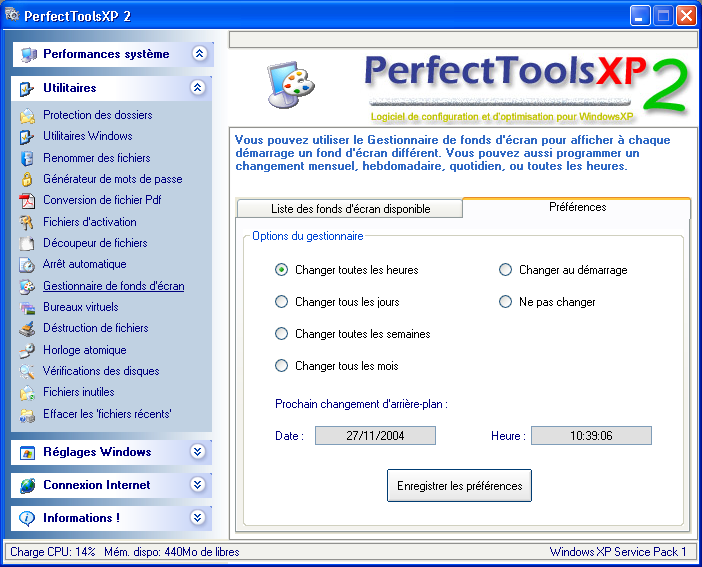Click the info icon of Informations !
This screenshot has width=702, height=567.
(27, 518)
